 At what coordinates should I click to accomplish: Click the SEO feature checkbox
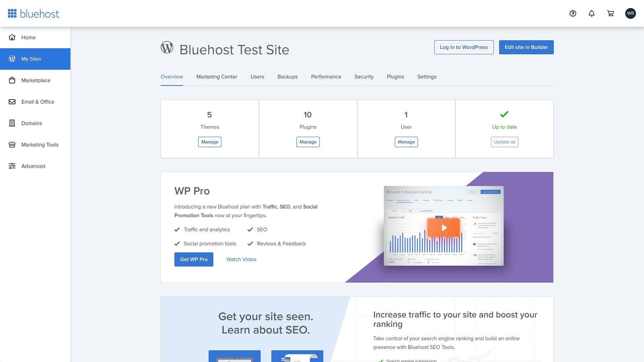pyautogui.click(x=250, y=229)
